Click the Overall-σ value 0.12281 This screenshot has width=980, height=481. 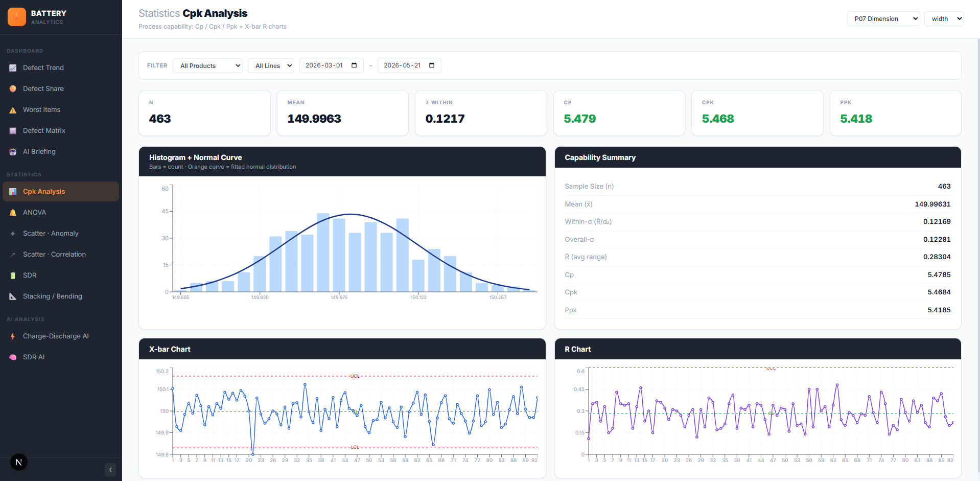937,239
